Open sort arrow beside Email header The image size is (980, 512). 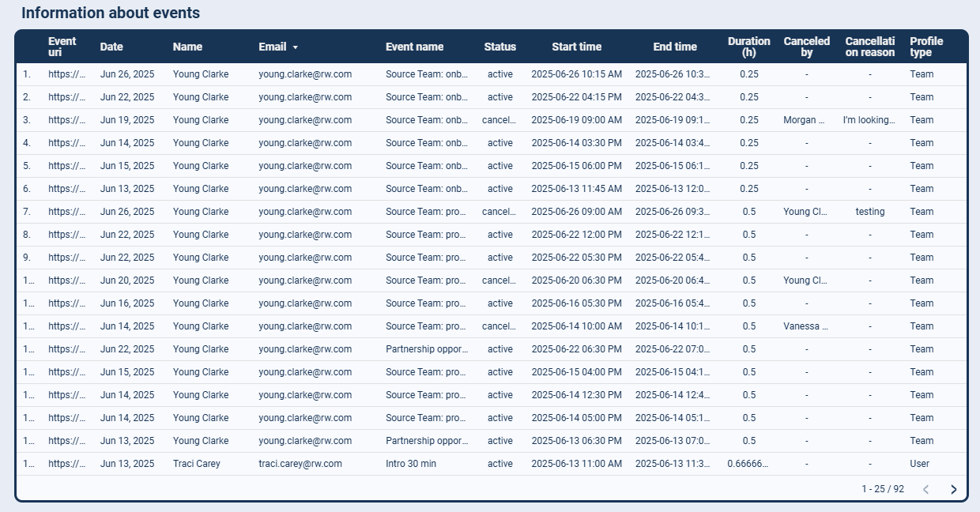click(296, 47)
